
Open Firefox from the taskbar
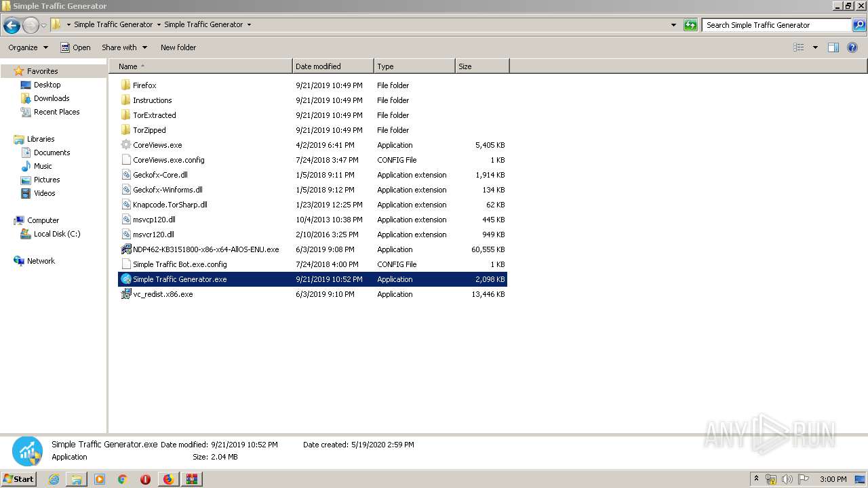click(x=168, y=479)
